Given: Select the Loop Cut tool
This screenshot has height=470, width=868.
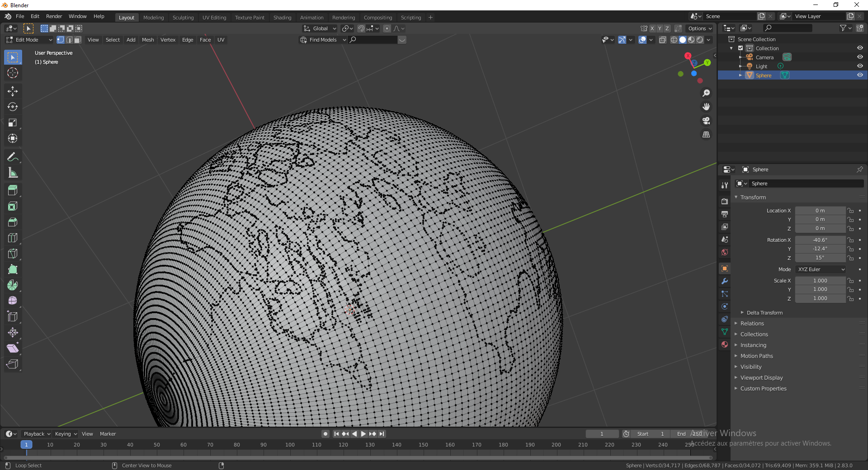Looking at the screenshot, I should click(13, 238).
